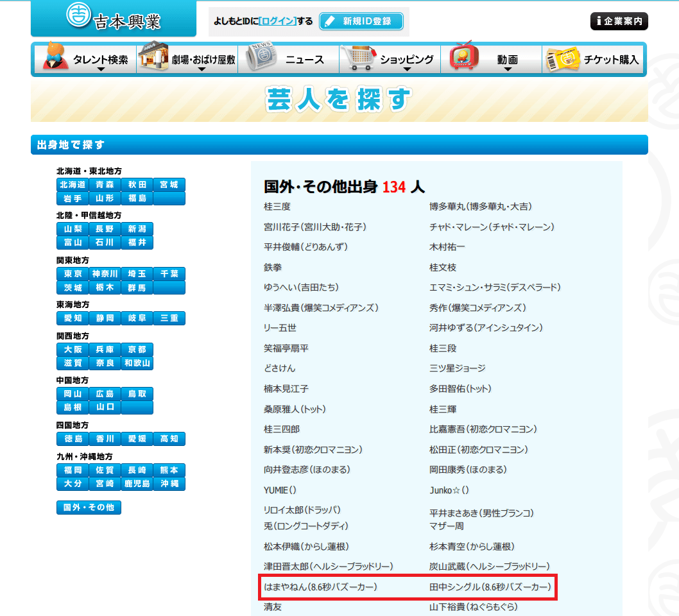This screenshot has height=616, width=679.
Task: Open the YUMIE talent link
Action: click(280, 490)
